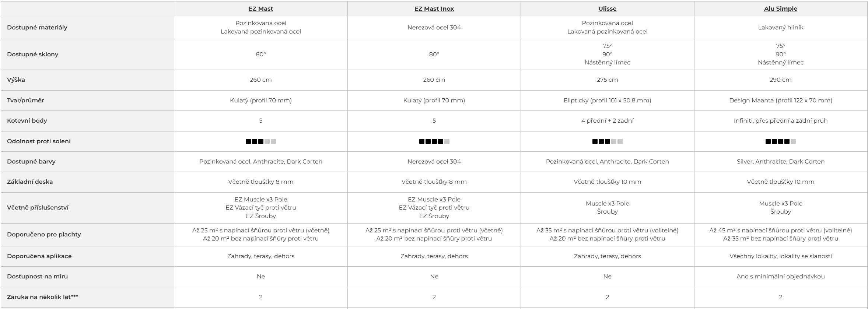Click Infiniti anchor points cell
Image resolution: width=868 pixels, height=309 pixels.
[781, 121]
